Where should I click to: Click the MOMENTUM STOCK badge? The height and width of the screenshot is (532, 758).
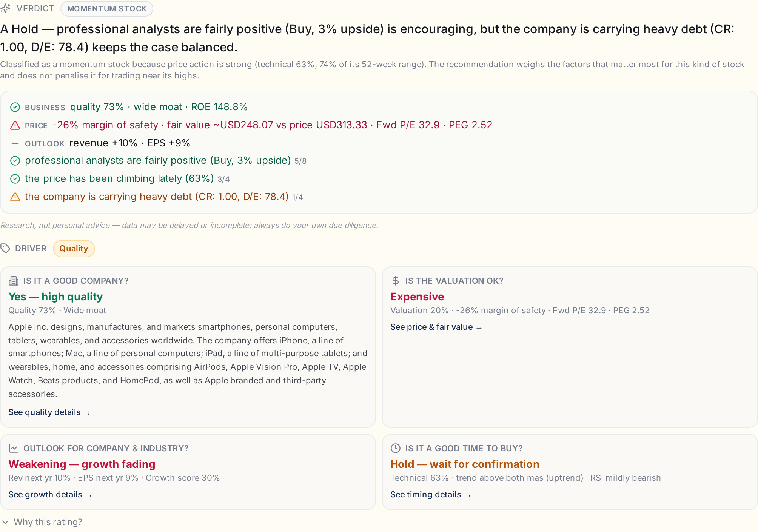click(x=107, y=9)
